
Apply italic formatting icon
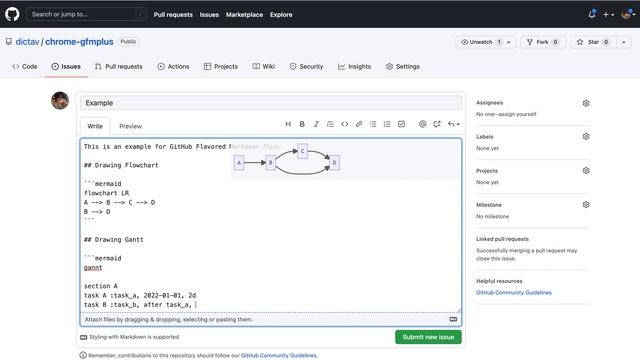pos(316,124)
